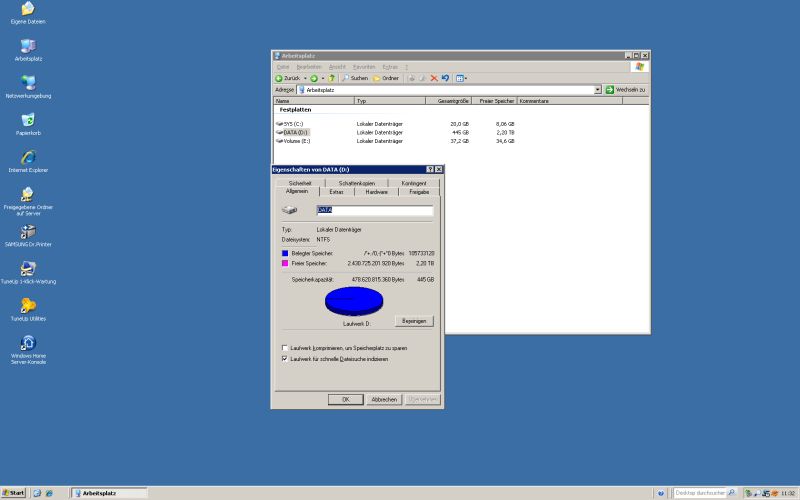Open the Favoriten menu
Viewport: 800px width, 500px height.
(364, 67)
